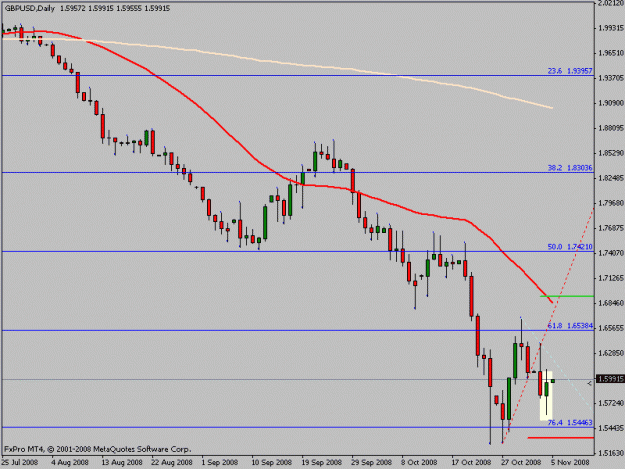
Task: Click the 1.96510 price scale value
Action: pyautogui.click(x=611, y=53)
